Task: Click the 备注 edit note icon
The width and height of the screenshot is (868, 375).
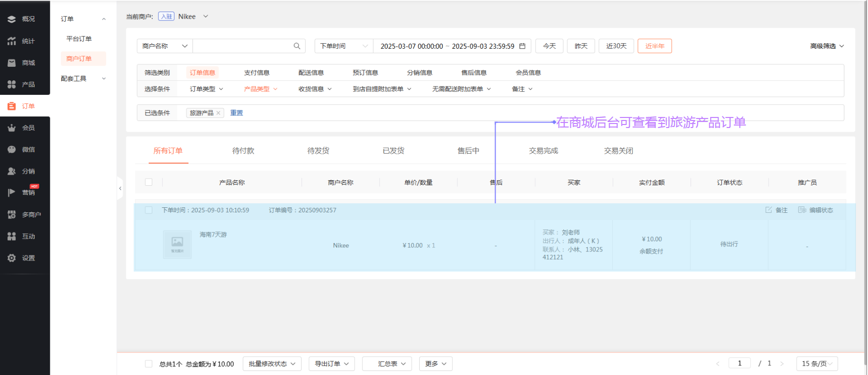Action: click(x=768, y=210)
